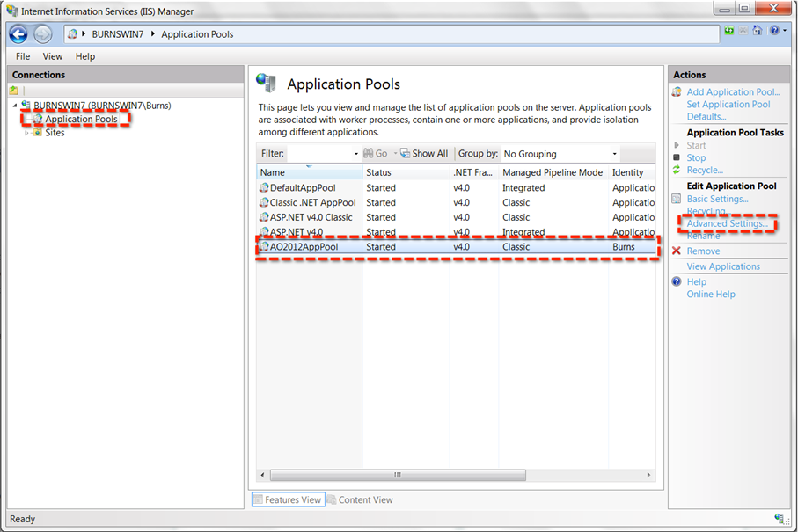Click the scrollbar left arrow in list

(262, 475)
